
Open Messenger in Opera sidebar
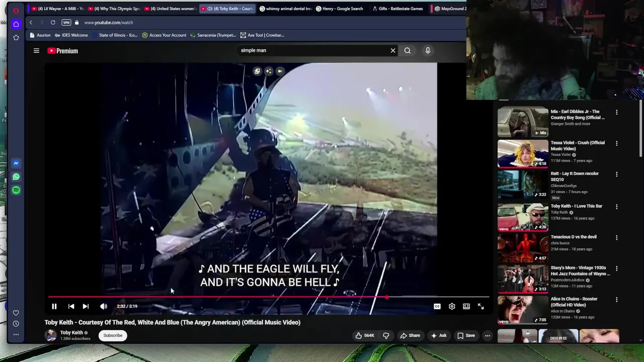tap(16, 163)
